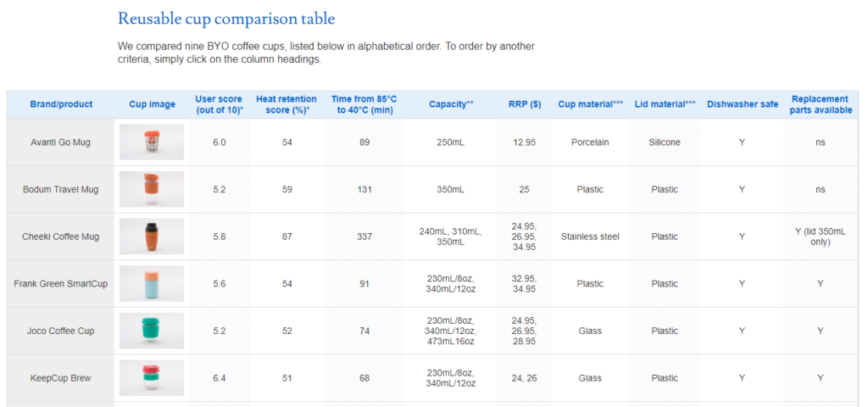The image size is (868, 407).
Task: Sort by Heat retention score heading
Action: (x=287, y=104)
